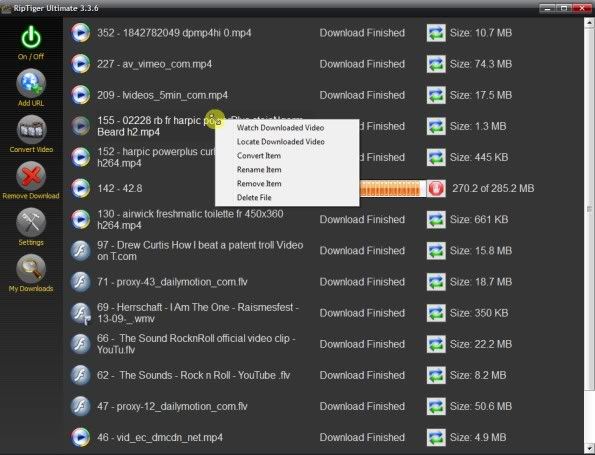The image size is (595, 455).
Task: Minimize the RipTiger Ultimate window
Action: pyautogui.click(x=547, y=8)
